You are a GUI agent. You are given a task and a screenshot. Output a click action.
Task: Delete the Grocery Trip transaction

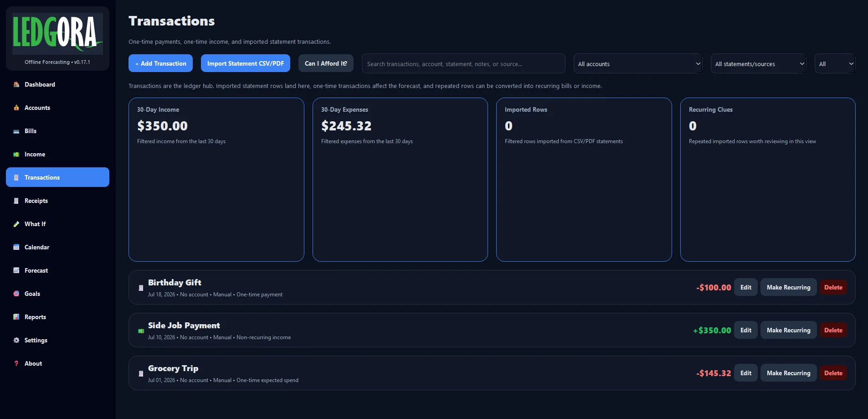(x=833, y=373)
